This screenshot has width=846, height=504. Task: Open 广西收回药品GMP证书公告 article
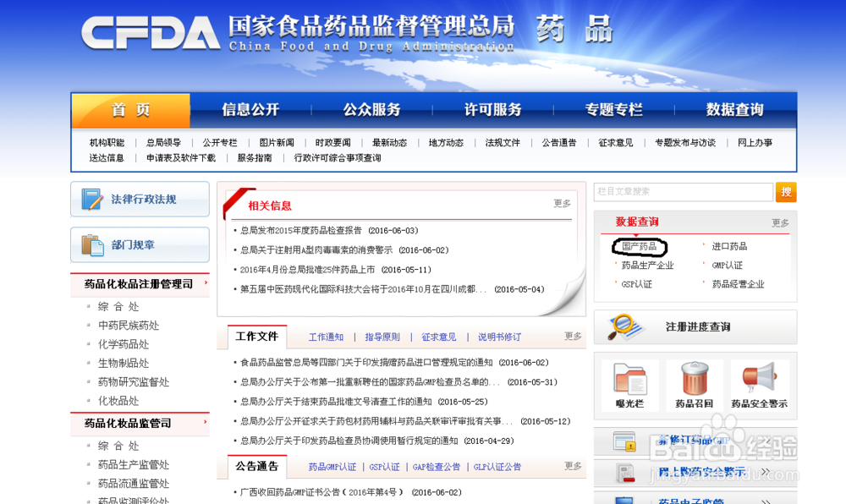coord(321,492)
